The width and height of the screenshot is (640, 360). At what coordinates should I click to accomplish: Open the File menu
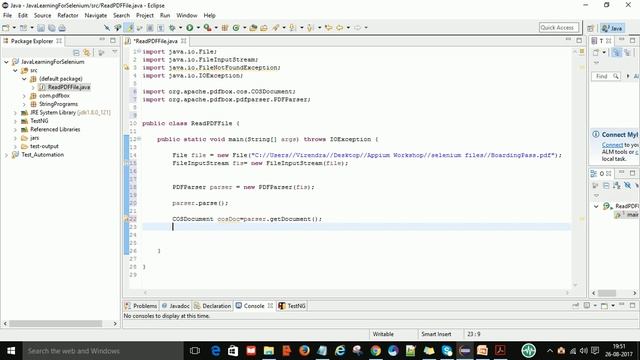pyautogui.click(x=7, y=16)
